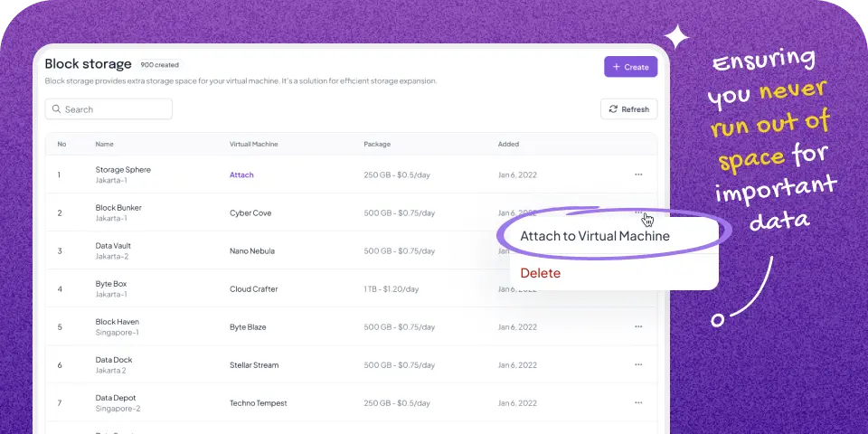Select the Cyber Cove virtual machine entry

pos(250,212)
